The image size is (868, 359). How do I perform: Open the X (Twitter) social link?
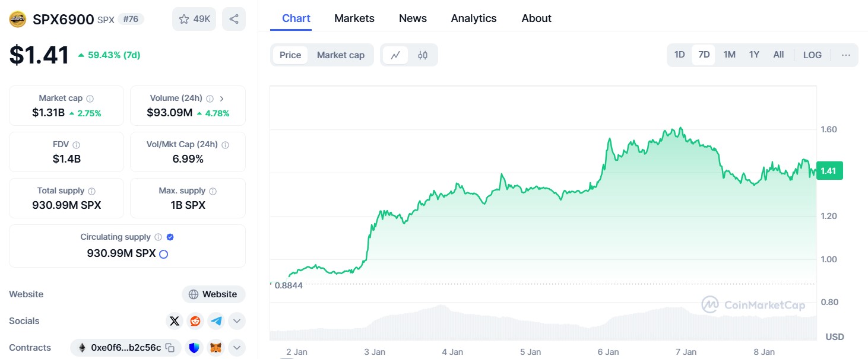point(174,321)
